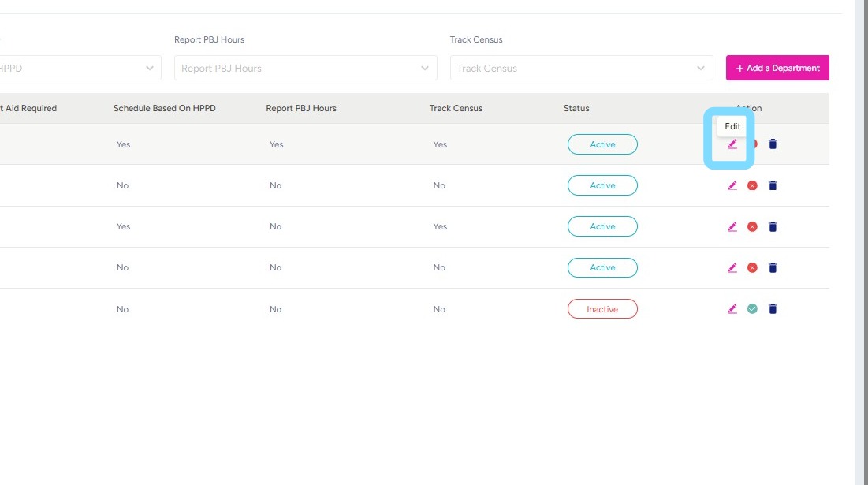Delete the Inactive department using its trash icon
The height and width of the screenshot is (485, 868).
[x=773, y=309]
